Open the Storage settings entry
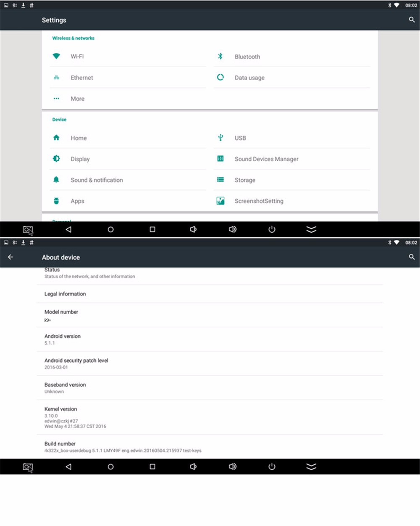 tap(245, 180)
